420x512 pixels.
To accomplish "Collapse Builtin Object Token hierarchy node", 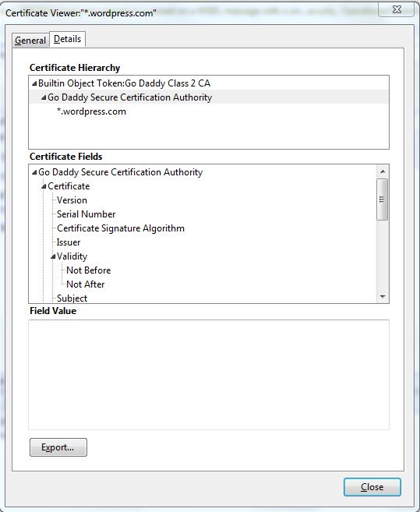I will 34,83.
